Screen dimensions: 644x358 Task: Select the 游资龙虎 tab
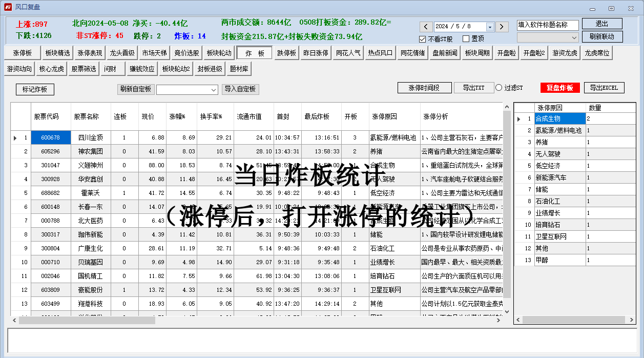point(565,53)
